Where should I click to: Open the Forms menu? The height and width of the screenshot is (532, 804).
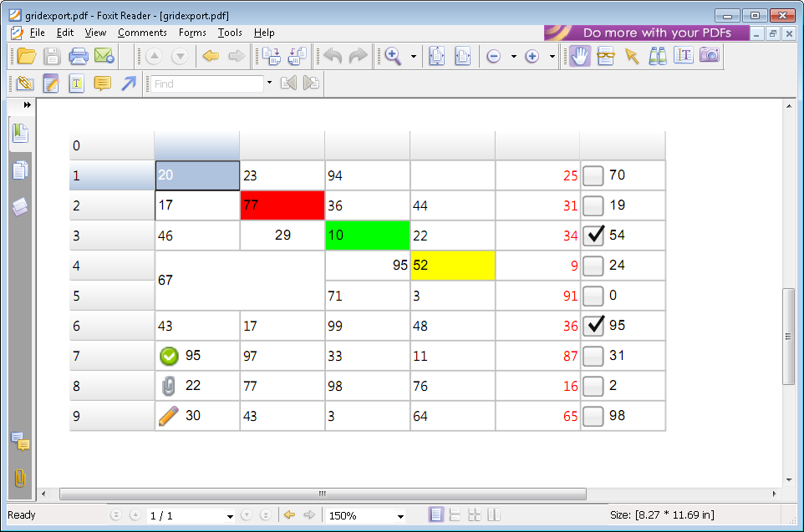click(x=192, y=33)
